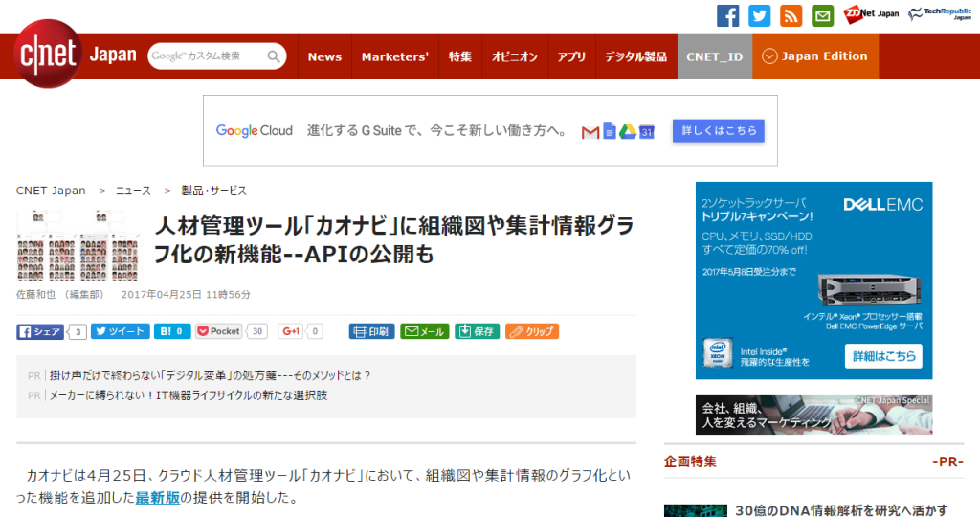Open the RSS feed icon
This screenshot has height=517, width=980.
click(791, 15)
